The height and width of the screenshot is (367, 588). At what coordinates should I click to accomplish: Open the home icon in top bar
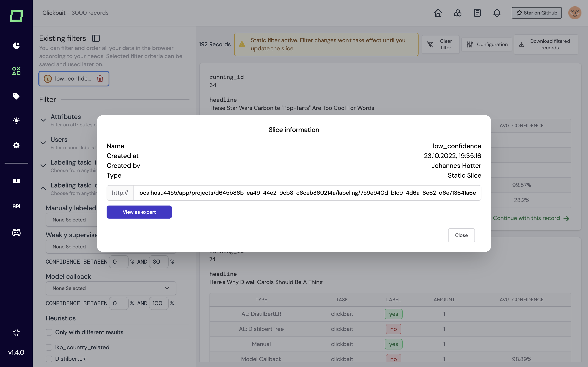tap(438, 13)
